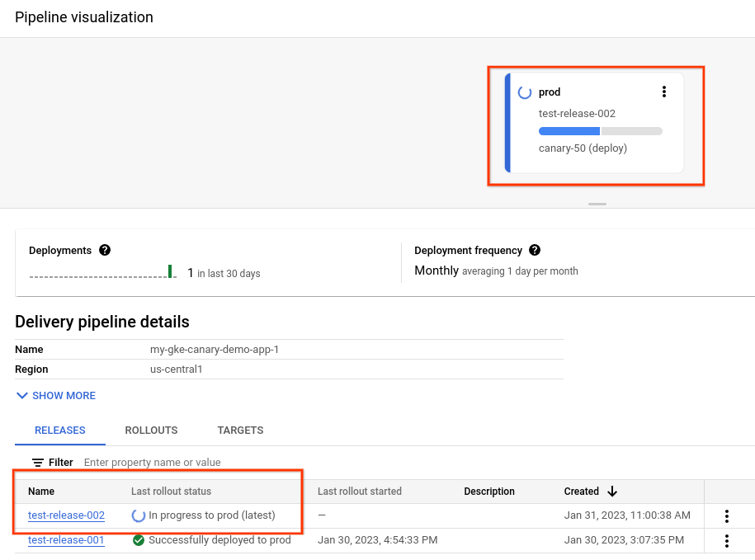Open the test-release-002 release link
The height and width of the screenshot is (560, 755).
[x=66, y=515]
